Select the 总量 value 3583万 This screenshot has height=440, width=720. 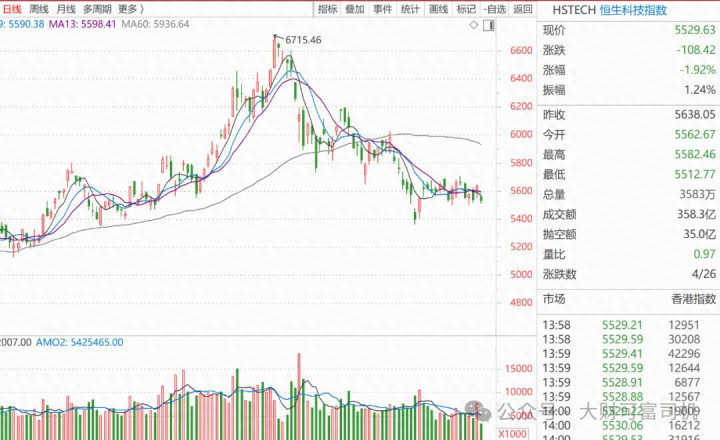click(x=698, y=194)
